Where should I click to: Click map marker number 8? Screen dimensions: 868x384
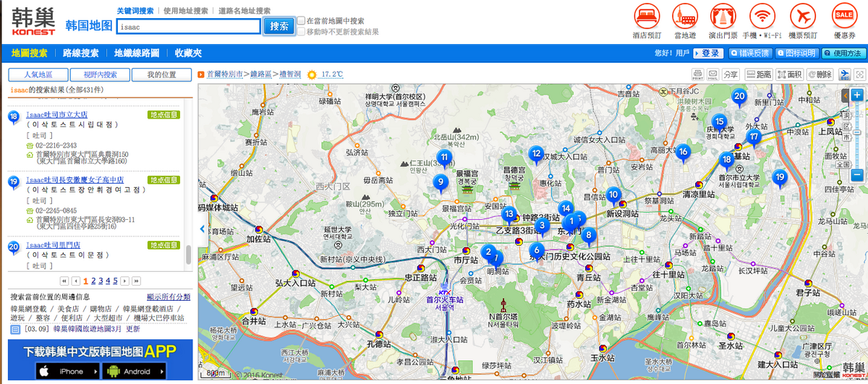coord(589,236)
